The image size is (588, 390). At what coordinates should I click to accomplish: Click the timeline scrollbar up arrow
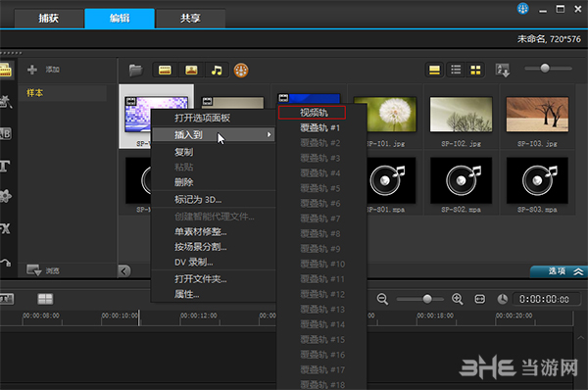580,338
